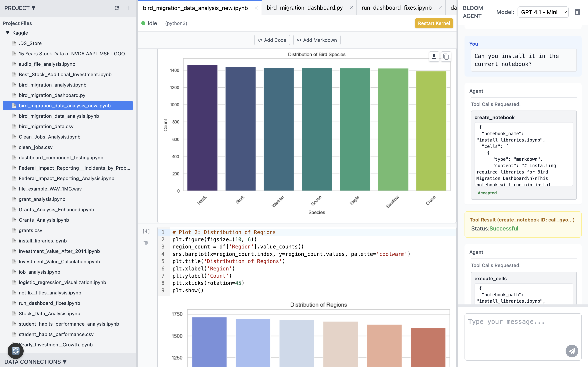The height and width of the screenshot is (367, 588).
Task: Close the bird_migration_dashboard.py tab
Action: point(351,8)
